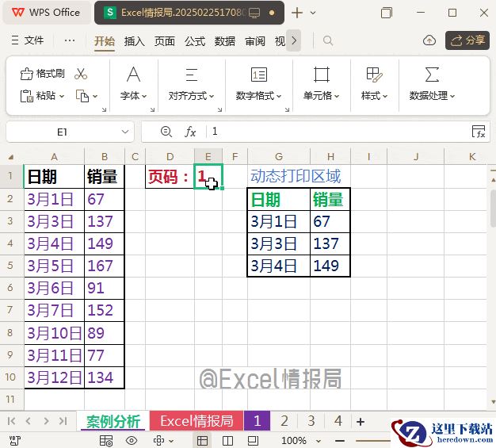Switch to normal view
496x448 pixels.
tap(202, 440)
